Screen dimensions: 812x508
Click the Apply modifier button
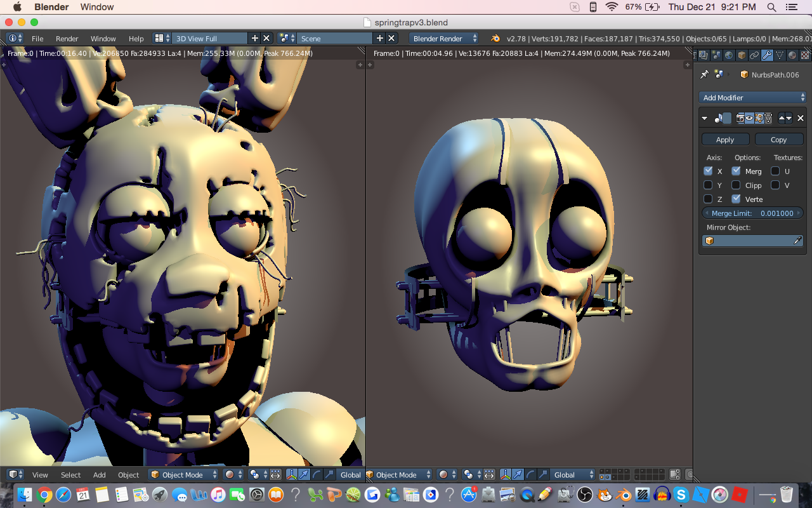725,140
